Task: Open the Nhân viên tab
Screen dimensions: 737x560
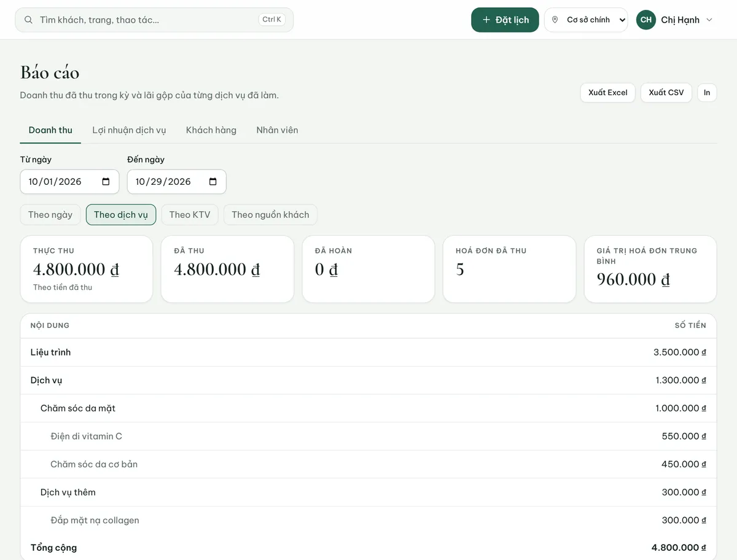Action: pos(277,130)
